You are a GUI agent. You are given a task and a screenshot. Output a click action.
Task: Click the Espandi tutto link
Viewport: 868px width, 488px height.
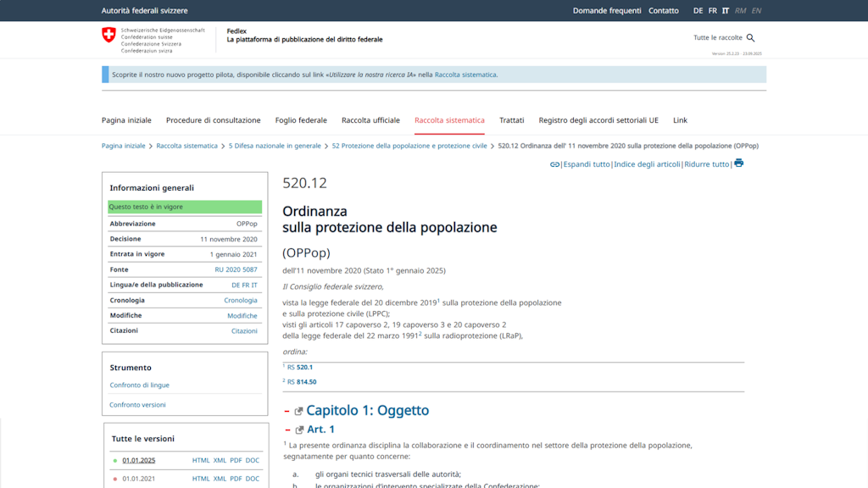click(586, 164)
